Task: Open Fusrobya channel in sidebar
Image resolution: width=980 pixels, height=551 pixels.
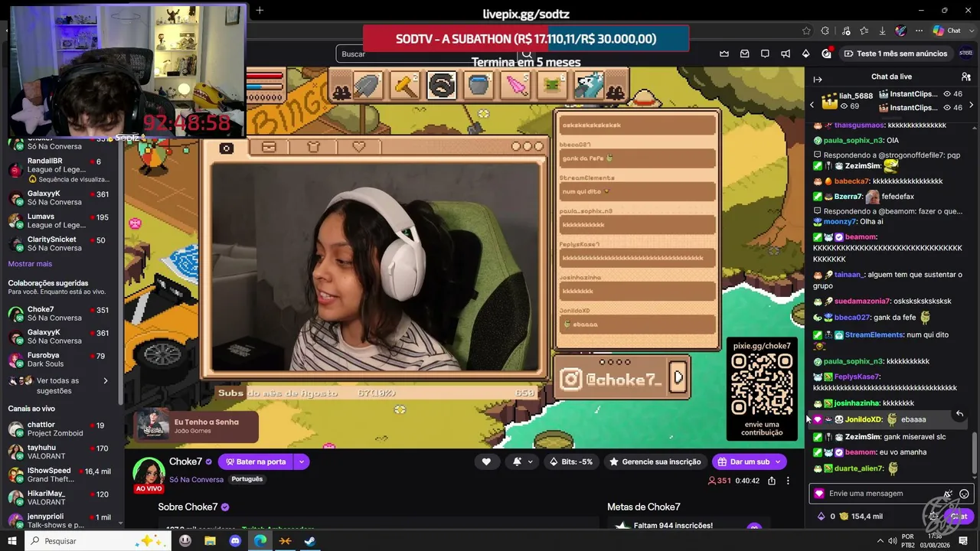Action: tap(61, 360)
